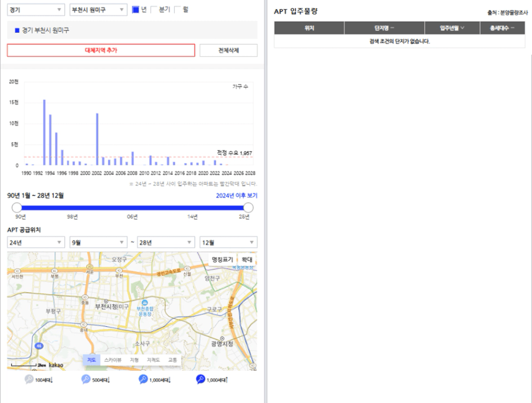Viewport: 532px width, 403px height.
Task: Sort table by 단지명 column header
Action: click(x=384, y=28)
